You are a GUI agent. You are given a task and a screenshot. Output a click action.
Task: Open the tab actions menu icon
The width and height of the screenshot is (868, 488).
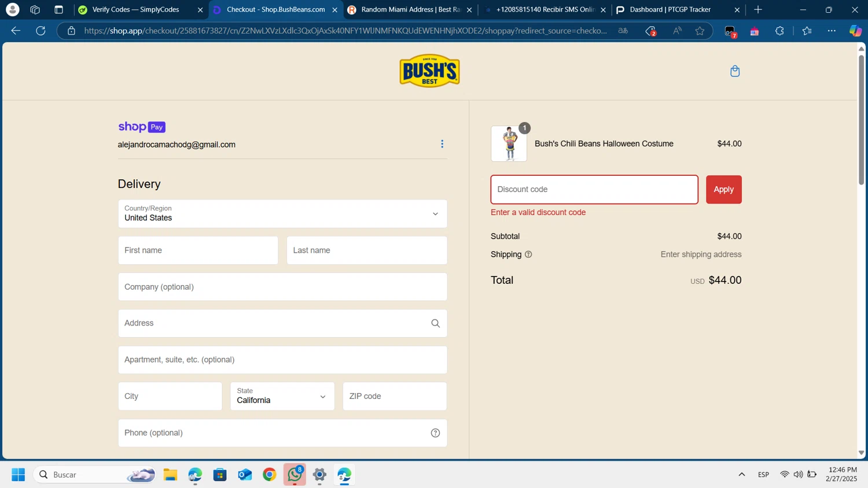pos(58,9)
